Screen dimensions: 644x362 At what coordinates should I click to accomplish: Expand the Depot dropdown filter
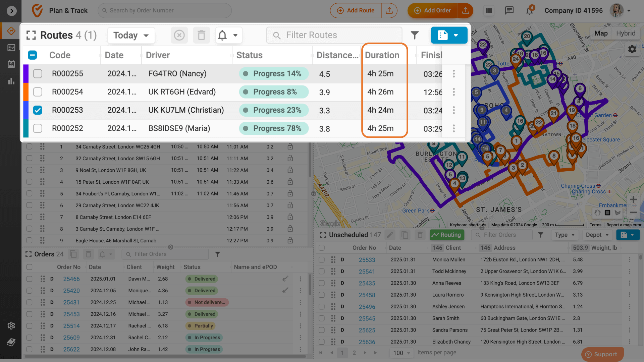[x=597, y=235]
